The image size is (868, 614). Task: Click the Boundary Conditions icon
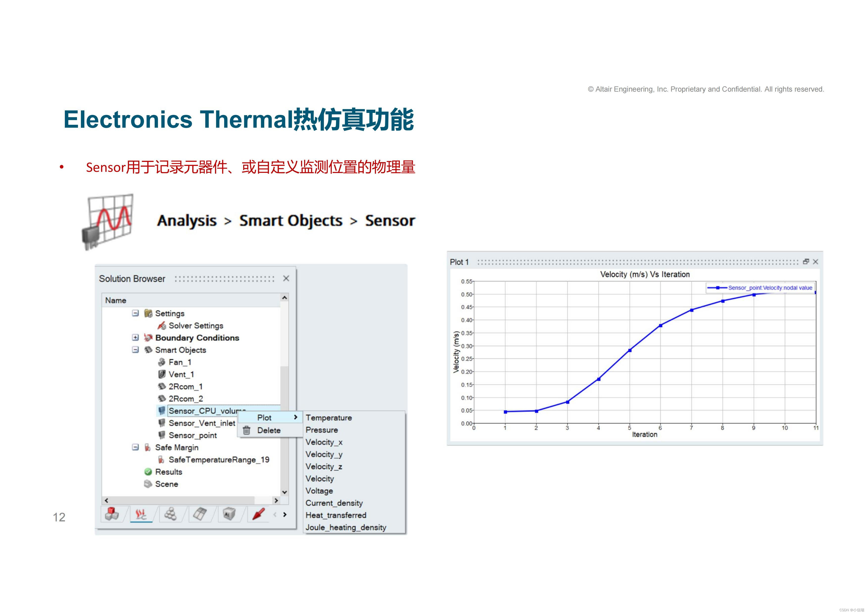click(x=148, y=337)
